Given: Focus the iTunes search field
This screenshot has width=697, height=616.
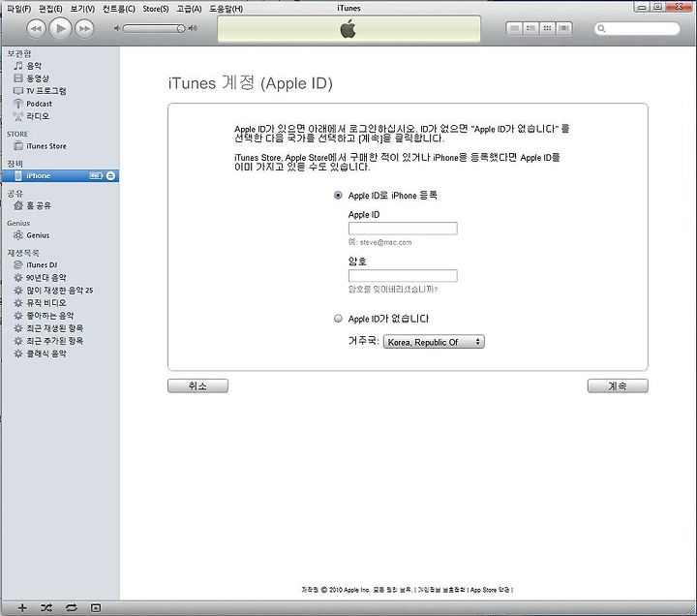Looking at the screenshot, I should (x=637, y=29).
